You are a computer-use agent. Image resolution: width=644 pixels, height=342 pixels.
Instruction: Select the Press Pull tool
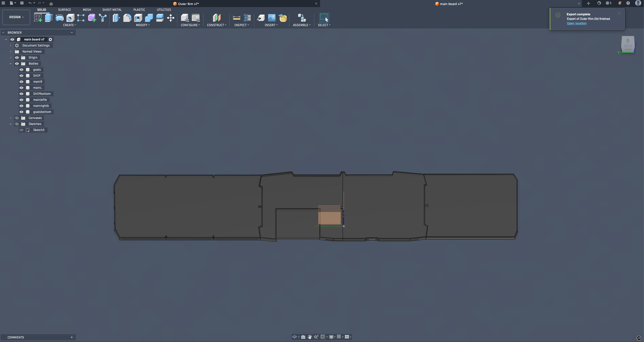pyautogui.click(x=116, y=18)
